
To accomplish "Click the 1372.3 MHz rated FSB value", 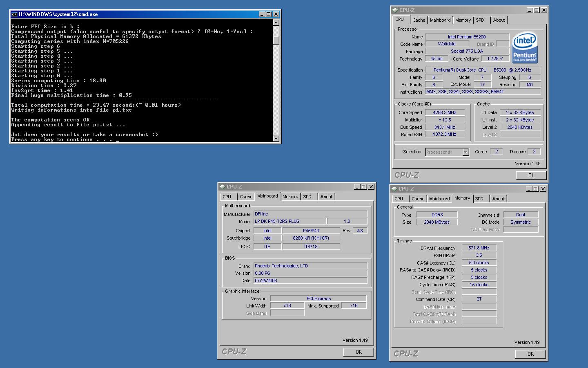I will tap(445, 135).
